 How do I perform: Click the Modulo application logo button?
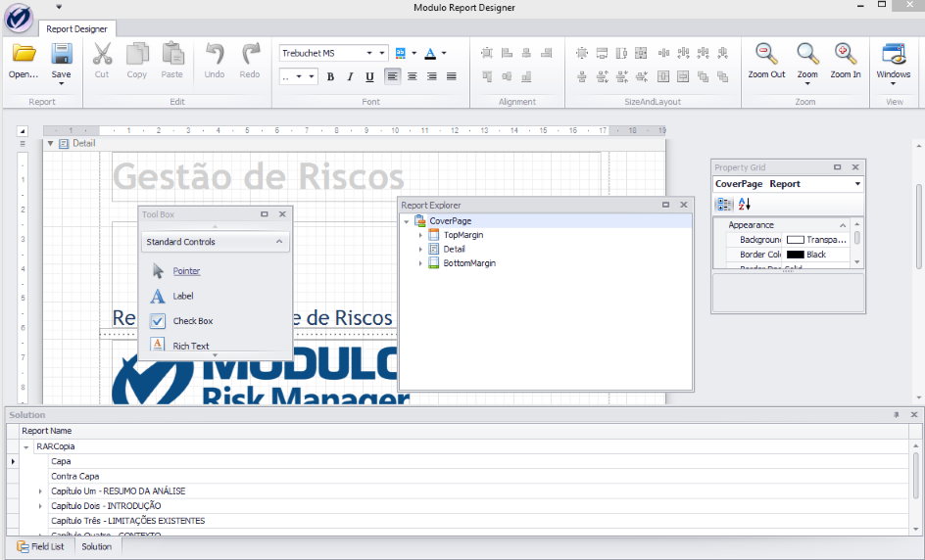(19, 18)
